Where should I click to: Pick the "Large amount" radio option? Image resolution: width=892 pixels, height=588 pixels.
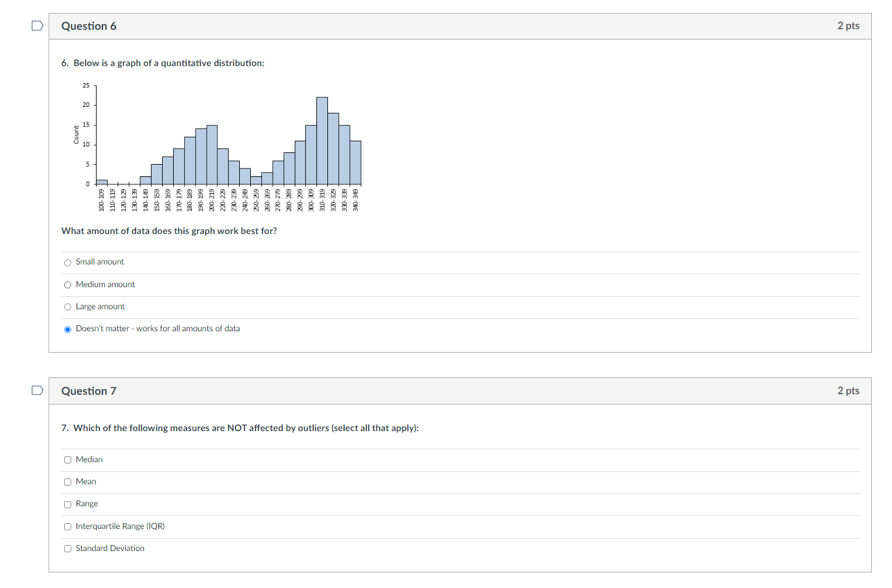[x=67, y=307]
